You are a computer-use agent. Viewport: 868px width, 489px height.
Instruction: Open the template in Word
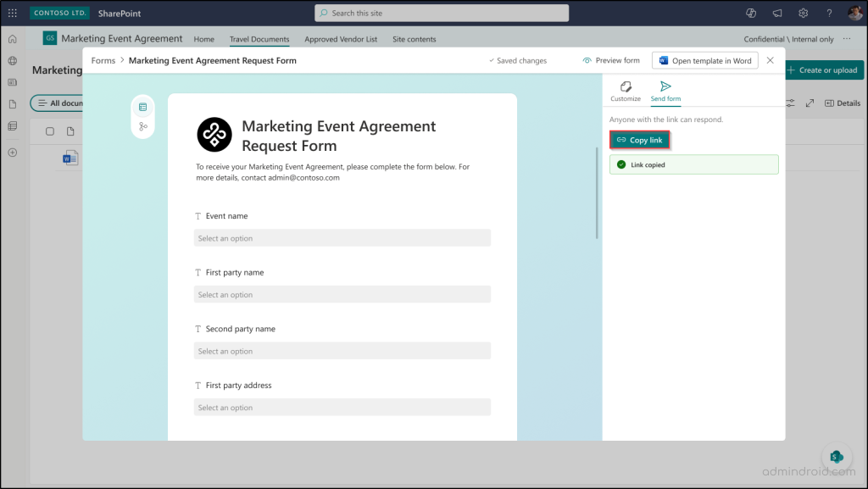pyautogui.click(x=704, y=60)
